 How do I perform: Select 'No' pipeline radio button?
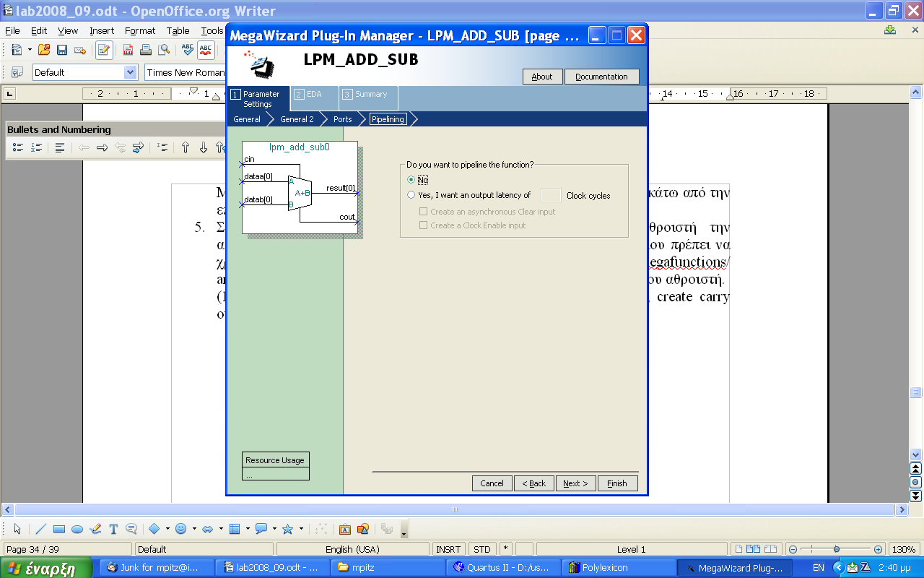[411, 180]
